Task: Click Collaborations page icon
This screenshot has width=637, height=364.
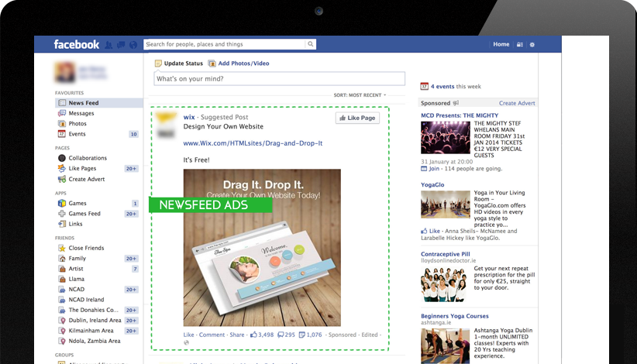Action: [62, 158]
